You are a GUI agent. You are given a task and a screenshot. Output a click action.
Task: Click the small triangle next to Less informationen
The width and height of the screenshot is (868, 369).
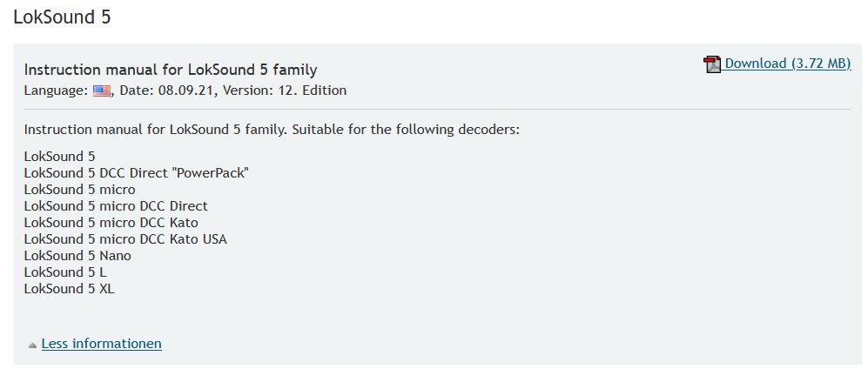click(33, 346)
